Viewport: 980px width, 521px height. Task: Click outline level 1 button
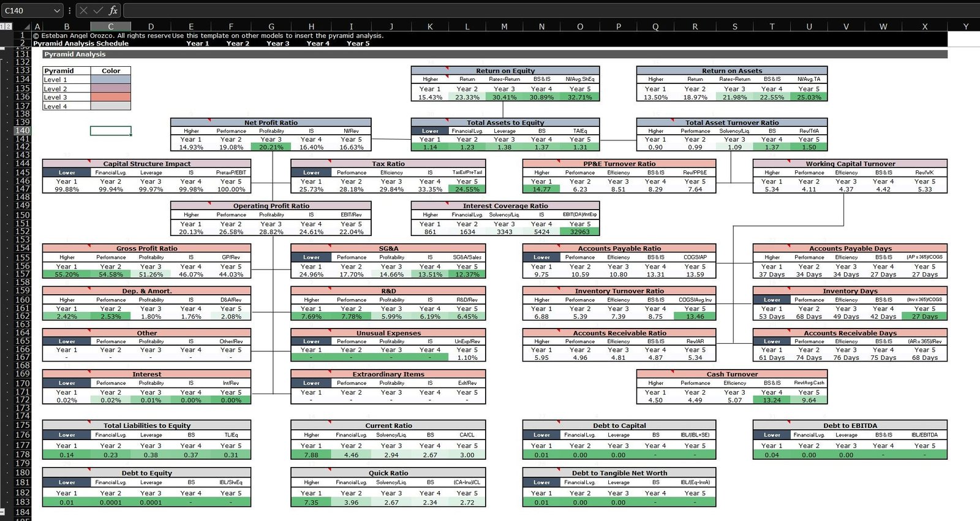click(x=2, y=26)
